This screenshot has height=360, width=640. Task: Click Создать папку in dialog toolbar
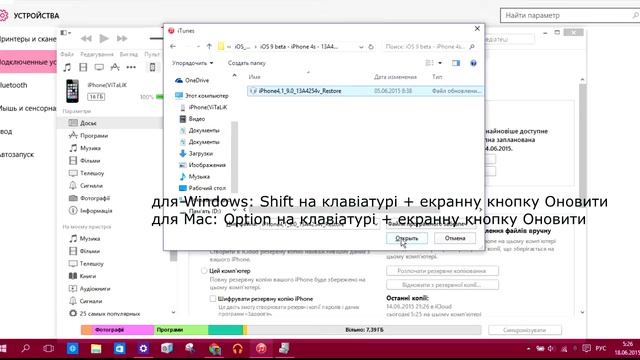(247, 63)
